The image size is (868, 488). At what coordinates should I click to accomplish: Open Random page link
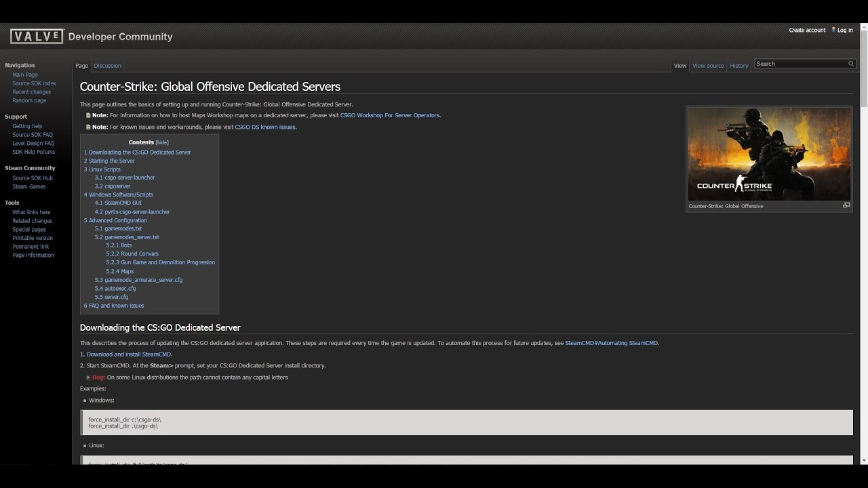click(29, 100)
